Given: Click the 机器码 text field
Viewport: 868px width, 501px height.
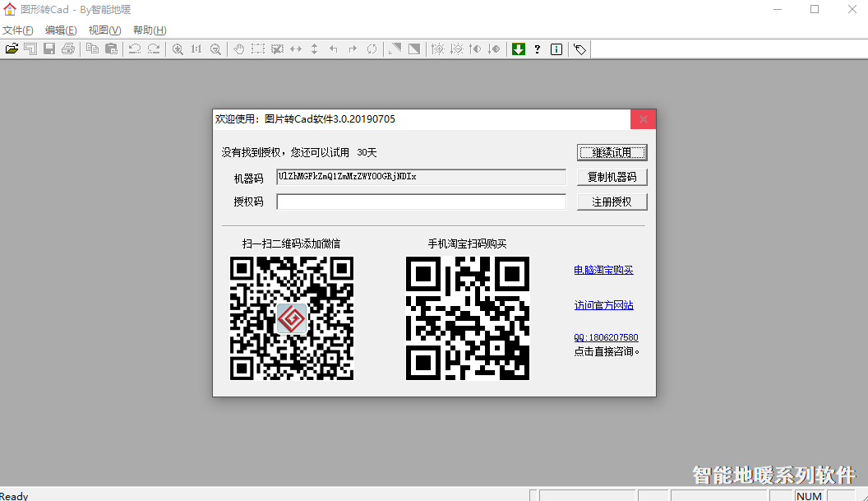Looking at the screenshot, I should click(422, 177).
